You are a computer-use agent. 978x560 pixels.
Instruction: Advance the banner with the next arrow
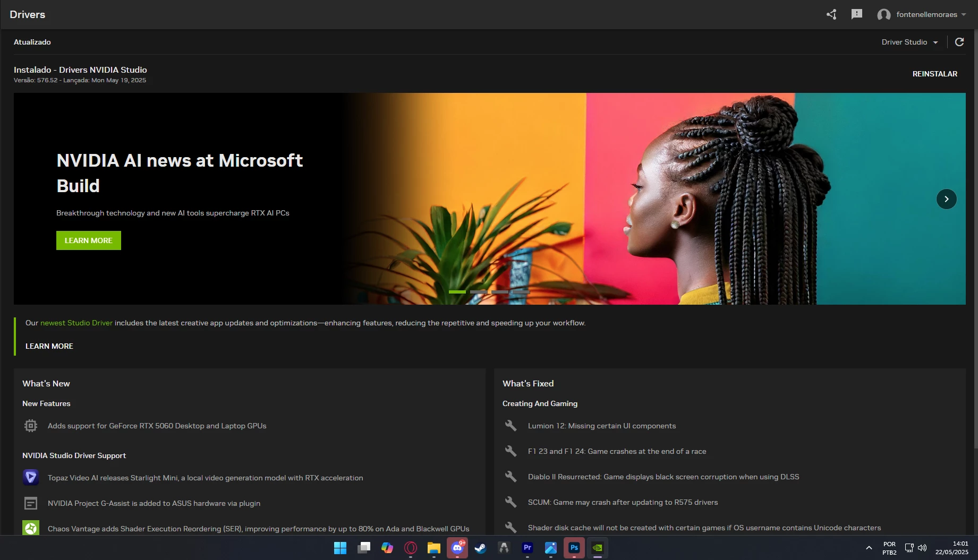(x=946, y=199)
